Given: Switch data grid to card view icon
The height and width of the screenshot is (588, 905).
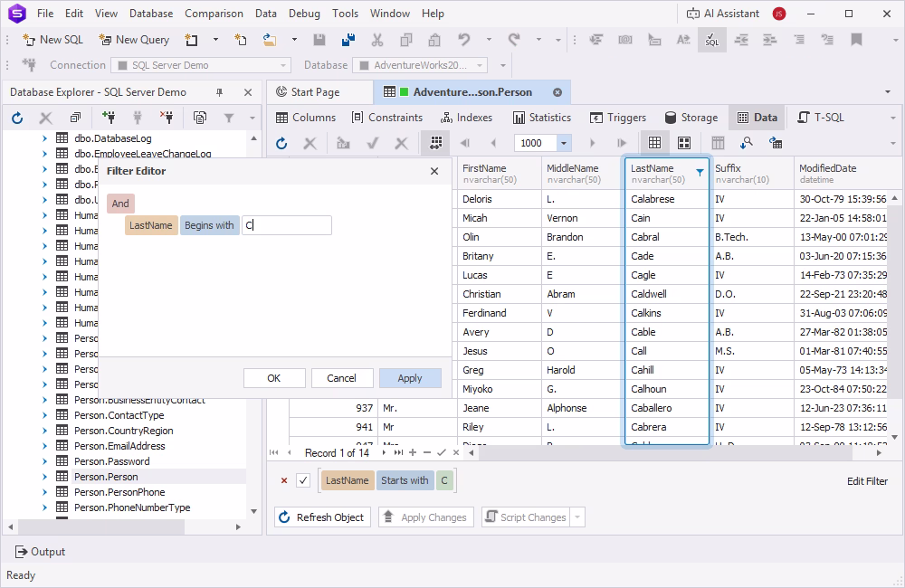Looking at the screenshot, I should coord(682,142).
